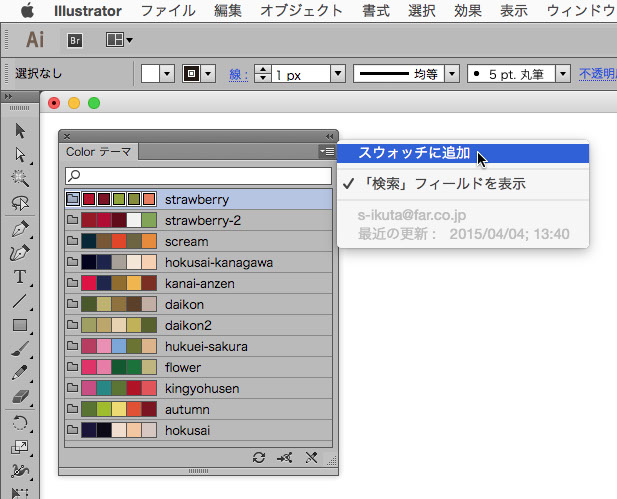Refresh Color themes with sync icon
This screenshot has width=617, height=499.
click(259, 458)
